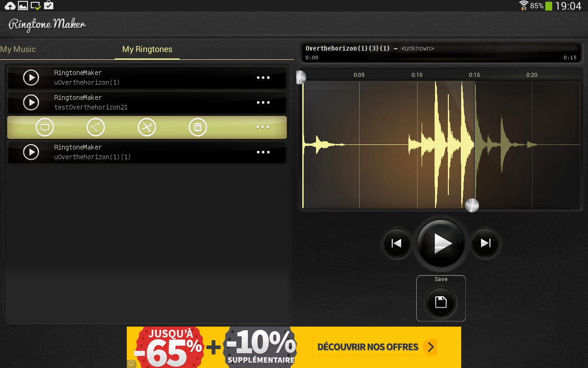Tap the Delete trash icon

coord(198,127)
